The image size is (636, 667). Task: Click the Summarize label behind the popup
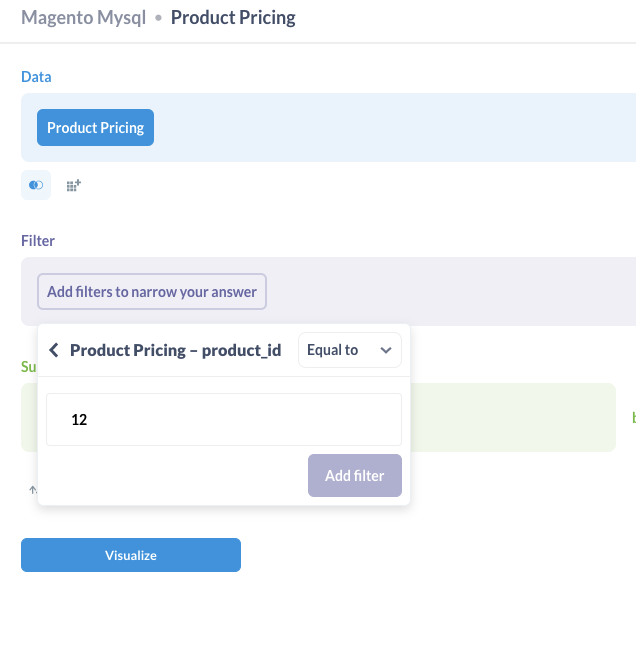(x=28, y=367)
